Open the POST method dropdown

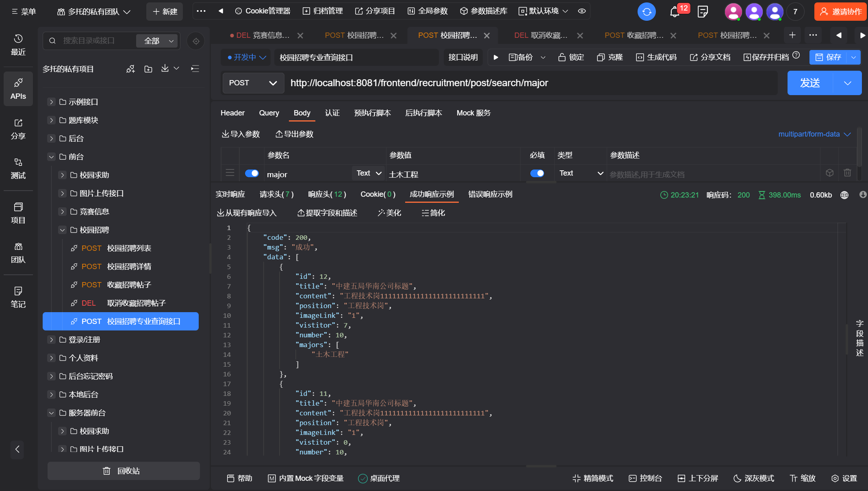click(x=253, y=83)
